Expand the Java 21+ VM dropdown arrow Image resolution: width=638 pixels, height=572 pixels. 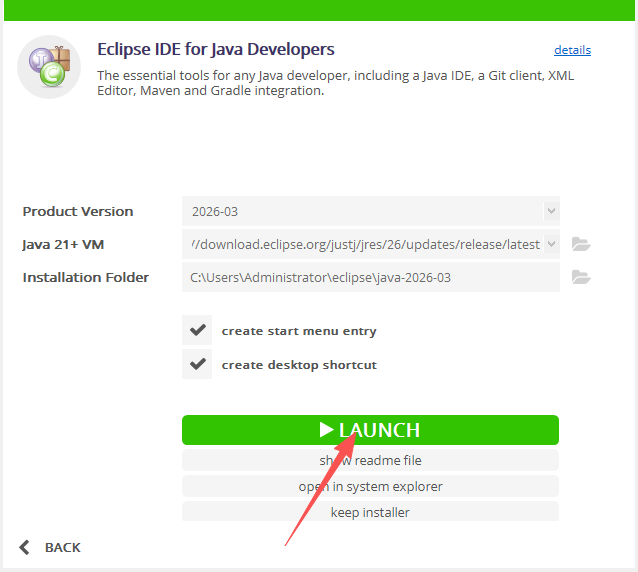coord(551,244)
